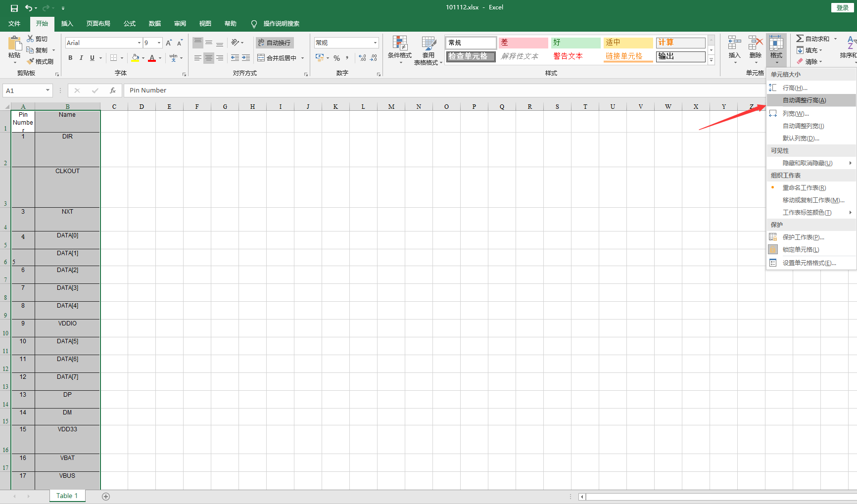Choose Row Height 行高(H) menu item
This screenshot has height=504, width=857.
pos(811,88)
